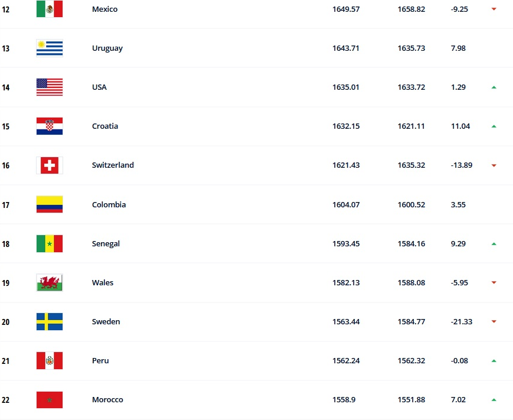513x420 pixels.
Task: Open the Colombia team link
Action: tap(109, 204)
